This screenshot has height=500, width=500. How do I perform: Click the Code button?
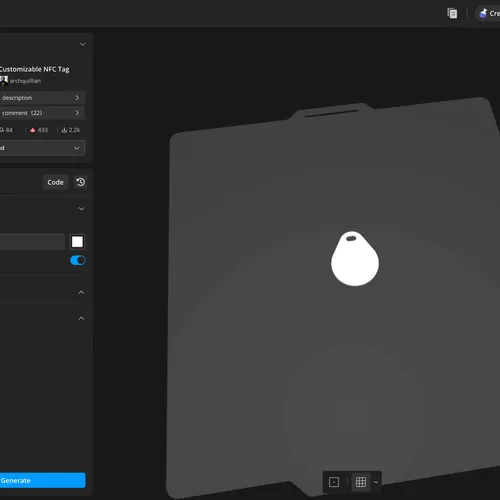55,182
